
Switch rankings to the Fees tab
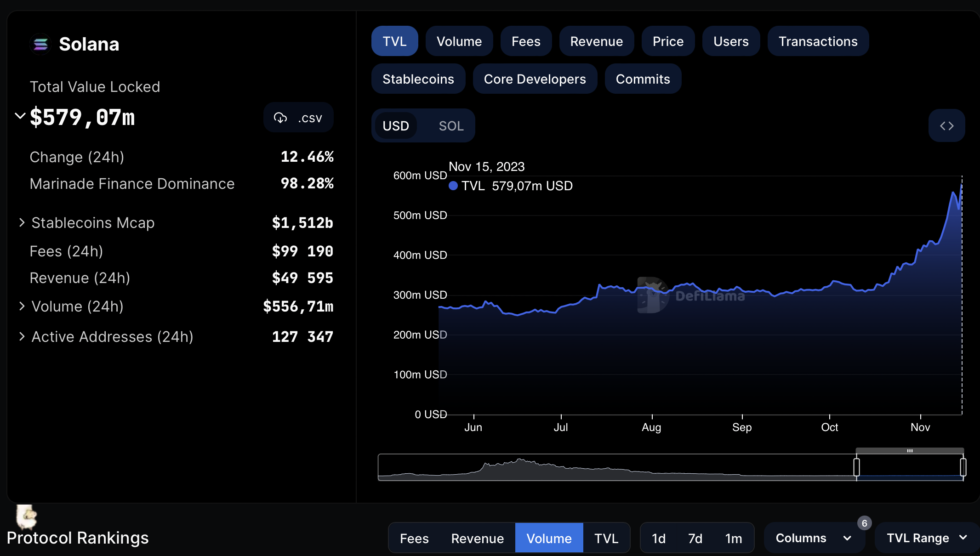414,538
